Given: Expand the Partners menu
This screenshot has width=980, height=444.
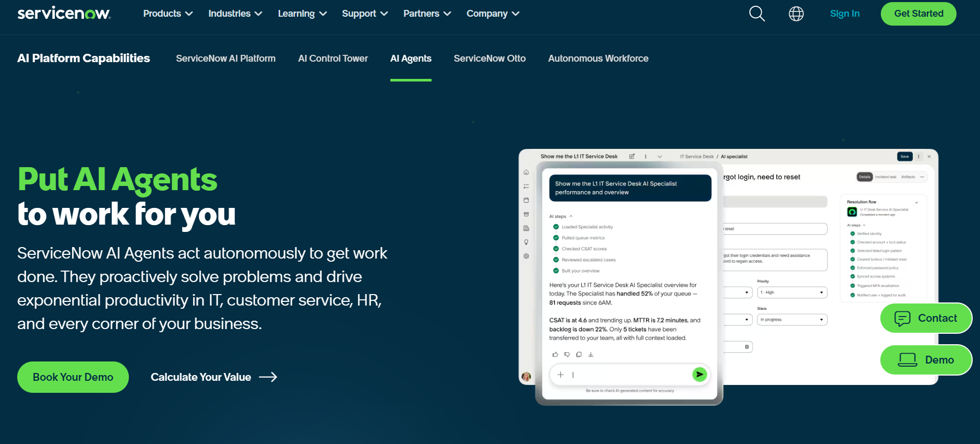Looking at the screenshot, I should [x=427, y=14].
